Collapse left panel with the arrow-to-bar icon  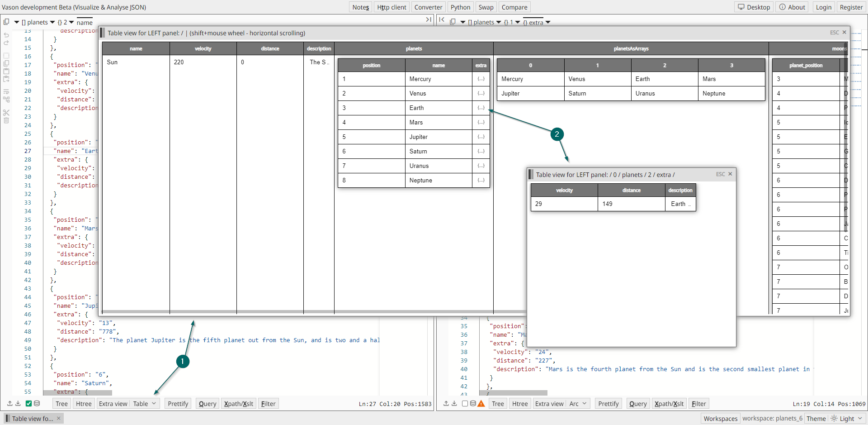(428, 19)
